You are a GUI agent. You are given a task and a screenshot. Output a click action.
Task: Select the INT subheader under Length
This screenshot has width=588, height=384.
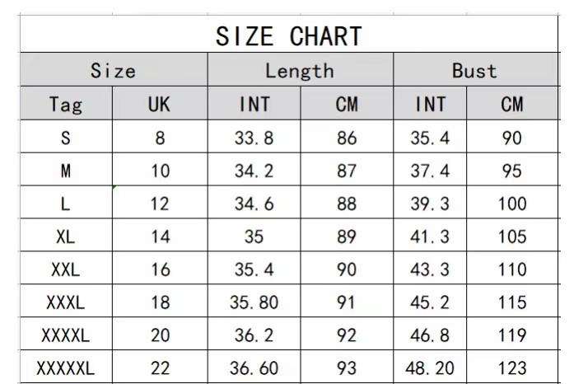tap(254, 105)
